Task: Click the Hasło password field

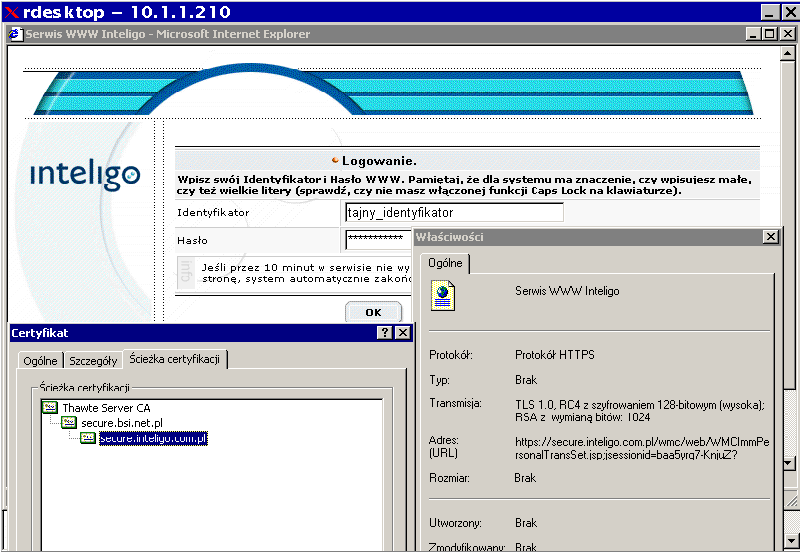Action: pos(379,240)
